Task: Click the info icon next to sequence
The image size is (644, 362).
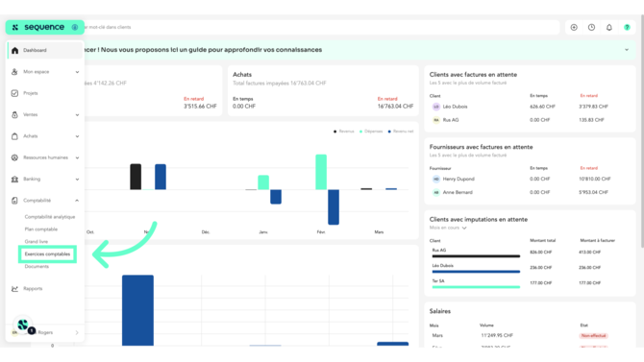Action: click(75, 28)
